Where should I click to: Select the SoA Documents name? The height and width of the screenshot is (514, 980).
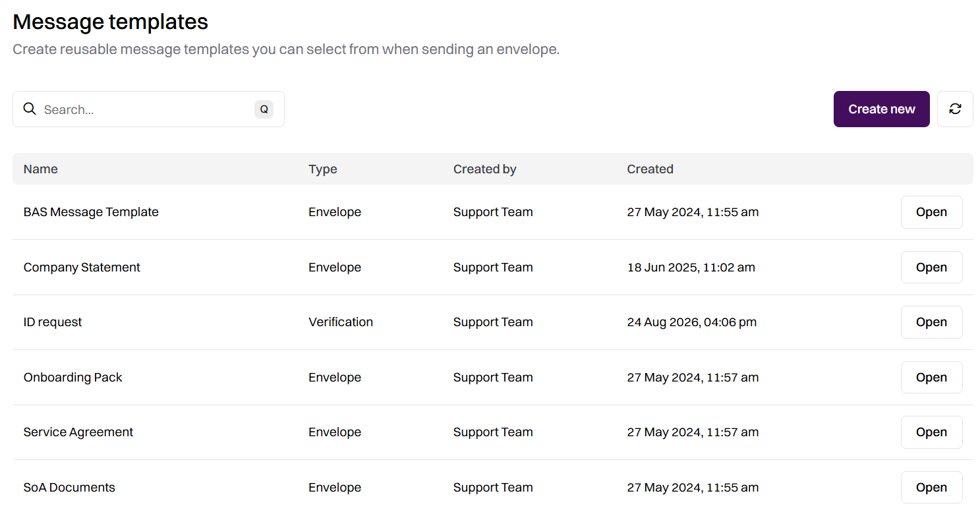click(69, 488)
